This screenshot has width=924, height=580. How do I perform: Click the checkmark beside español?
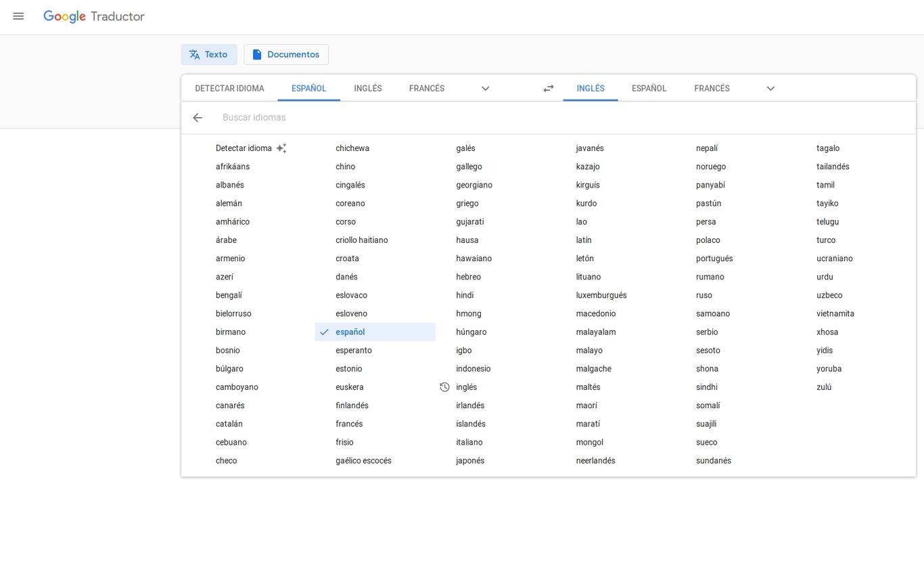click(x=323, y=332)
